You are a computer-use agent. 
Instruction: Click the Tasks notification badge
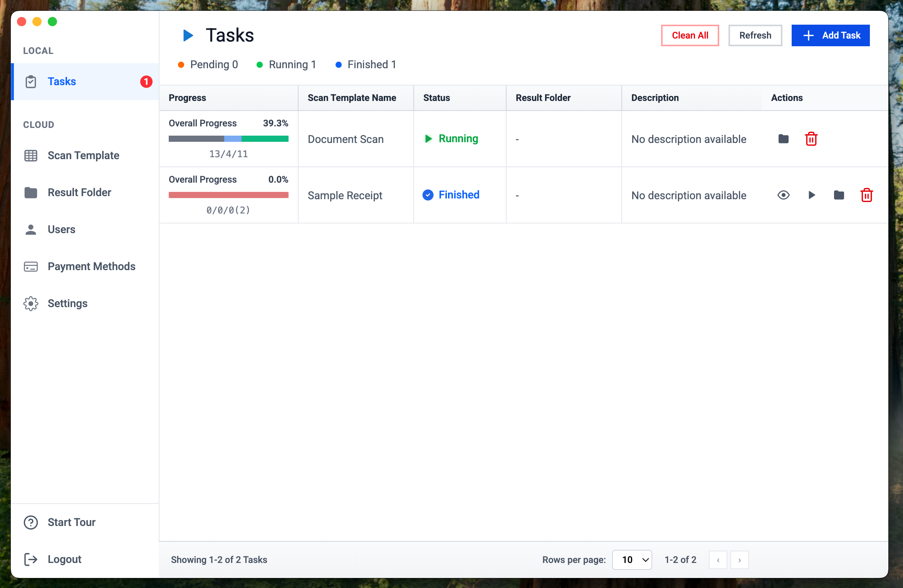tap(146, 81)
